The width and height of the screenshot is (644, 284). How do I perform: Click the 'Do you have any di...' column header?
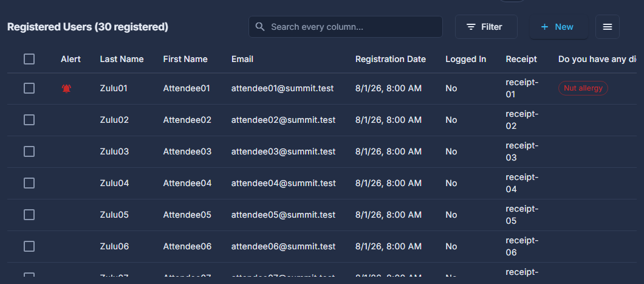[598, 59]
